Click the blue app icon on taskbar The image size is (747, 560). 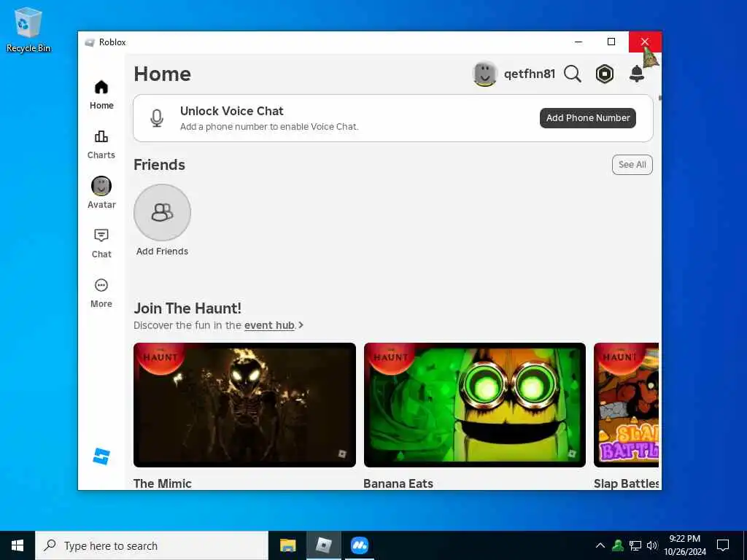pyautogui.click(x=360, y=545)
